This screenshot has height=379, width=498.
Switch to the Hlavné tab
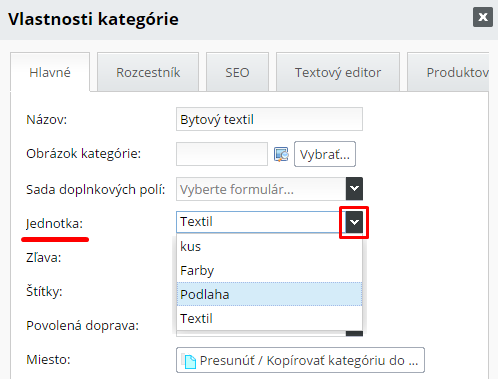[50, 72]
